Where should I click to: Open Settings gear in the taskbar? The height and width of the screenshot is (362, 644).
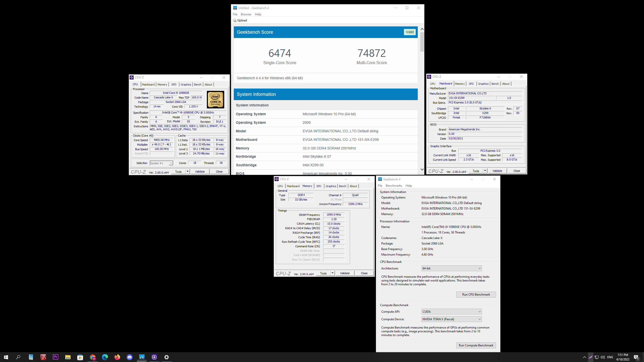coord(167,357)
